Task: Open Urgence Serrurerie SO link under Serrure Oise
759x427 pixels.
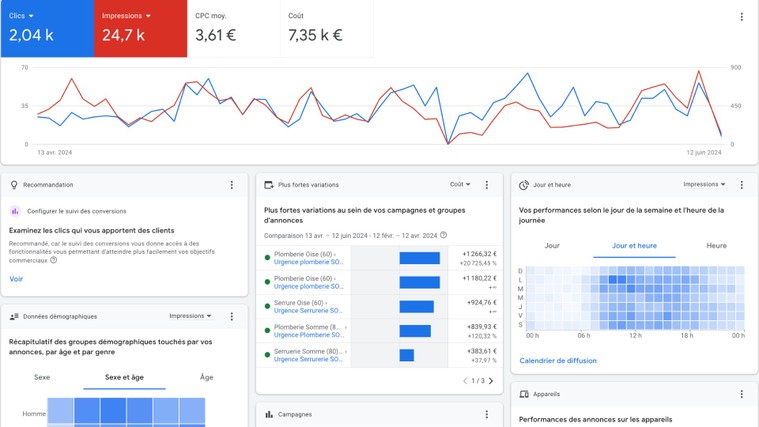Action: [308, 311]
